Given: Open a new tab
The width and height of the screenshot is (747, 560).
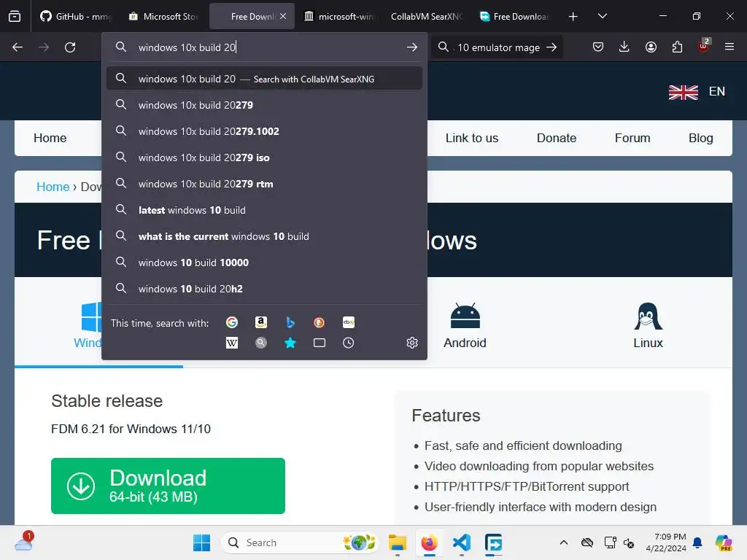Looking at the screenshot, I should [x=573, y=16].
